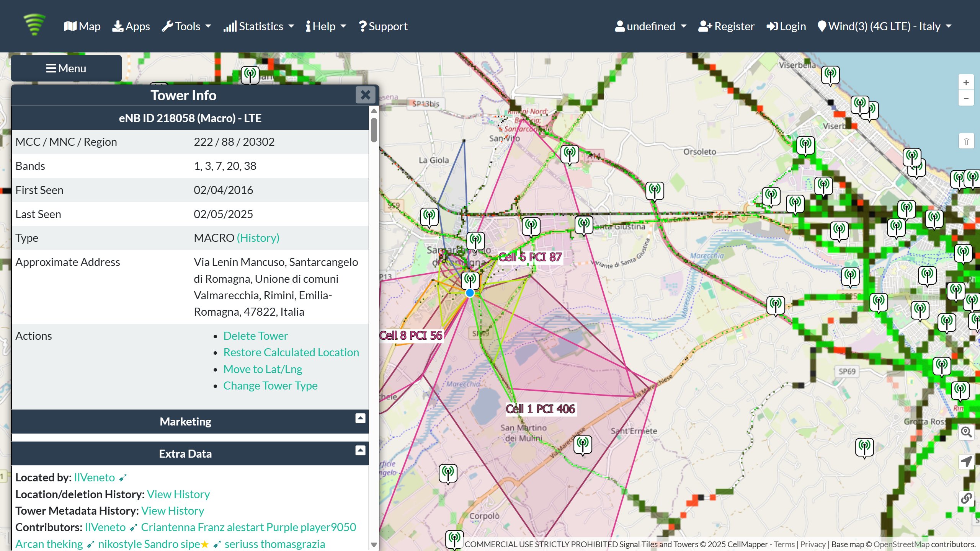
Task: Close the Tower Info panel
Action: [x=365, y=95]
